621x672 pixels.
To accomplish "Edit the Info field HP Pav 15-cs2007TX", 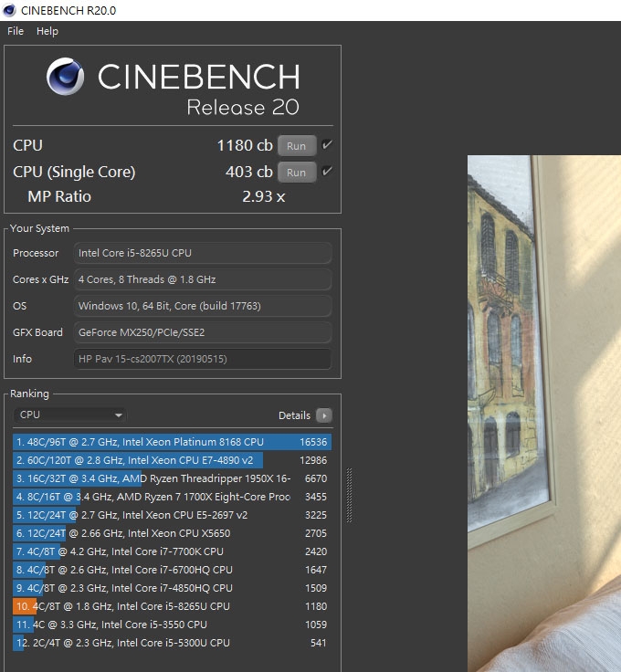I will coord(203,359).
